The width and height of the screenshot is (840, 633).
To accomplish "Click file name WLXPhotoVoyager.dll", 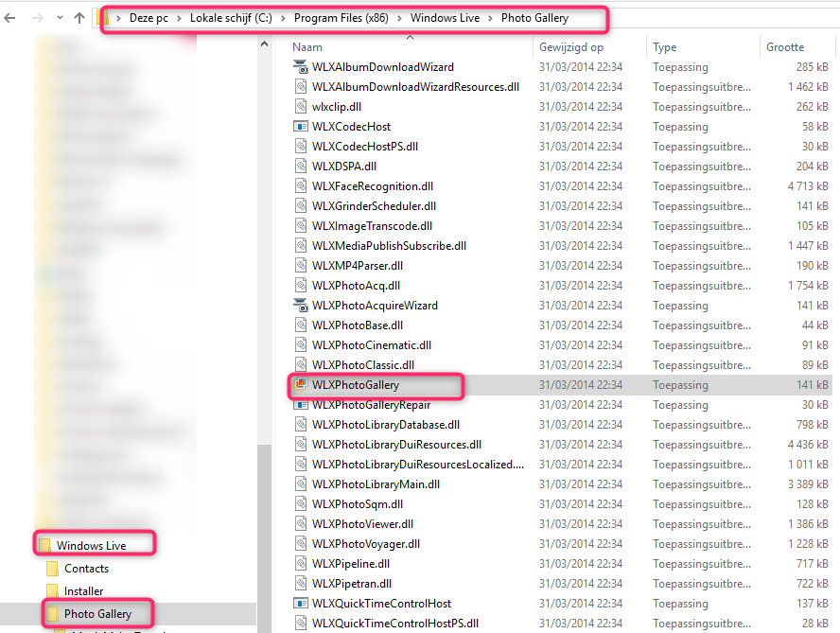I will point(366,543).
